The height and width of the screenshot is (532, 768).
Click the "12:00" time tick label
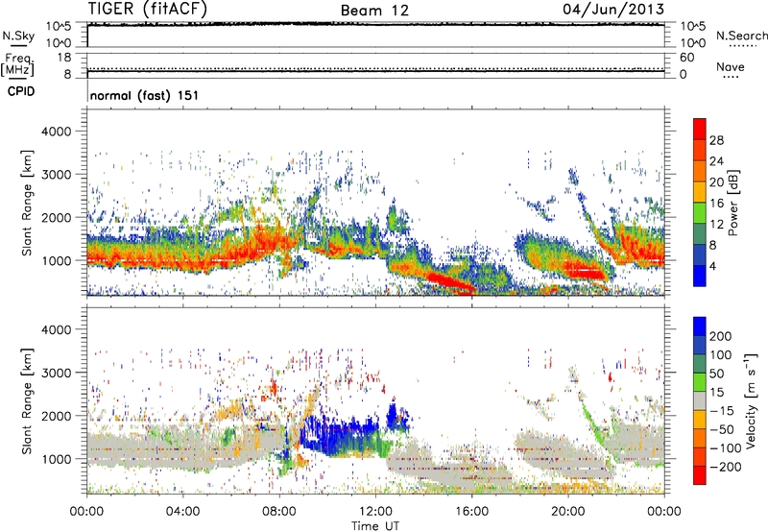375,512
